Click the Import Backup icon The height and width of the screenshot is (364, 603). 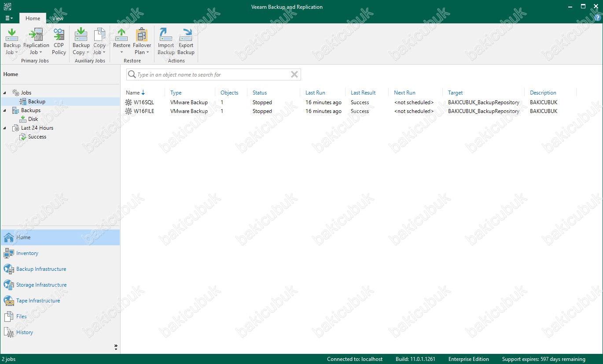pos(166,35)
